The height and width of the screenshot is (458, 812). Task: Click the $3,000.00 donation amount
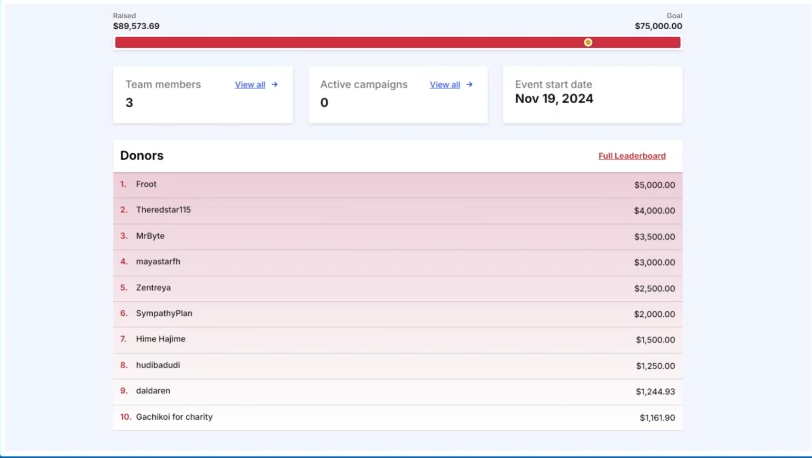click(x=655, y=263)
